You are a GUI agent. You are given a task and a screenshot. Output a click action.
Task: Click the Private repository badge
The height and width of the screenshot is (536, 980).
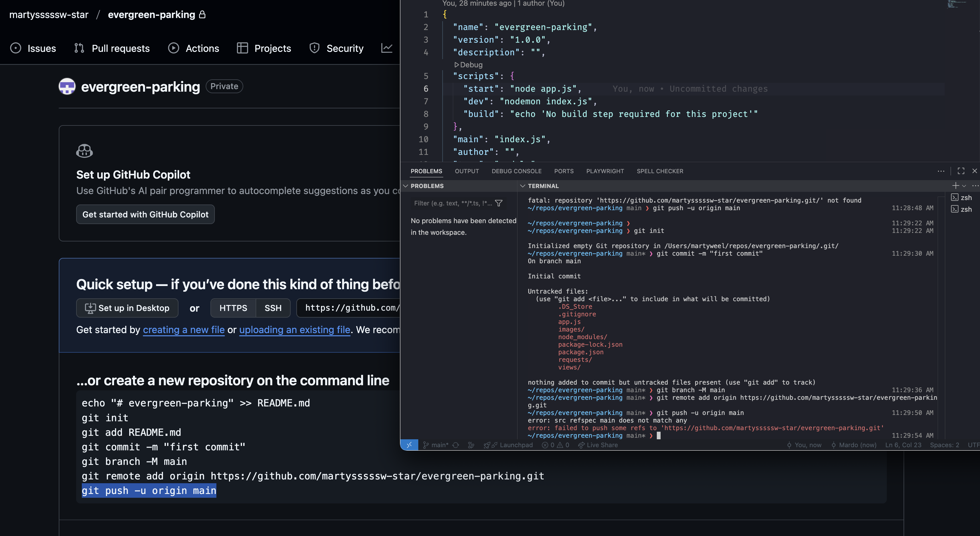(224, 86)
